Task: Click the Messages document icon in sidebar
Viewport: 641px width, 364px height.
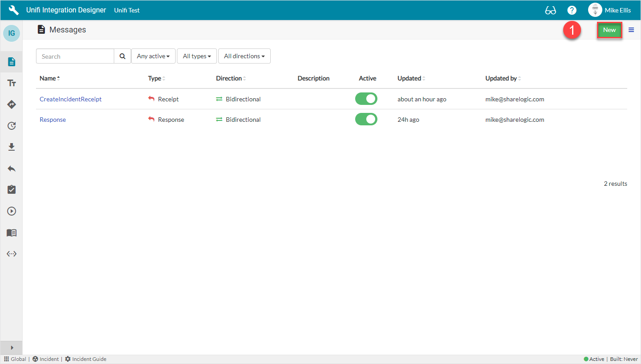Action: tap(12, 62)
